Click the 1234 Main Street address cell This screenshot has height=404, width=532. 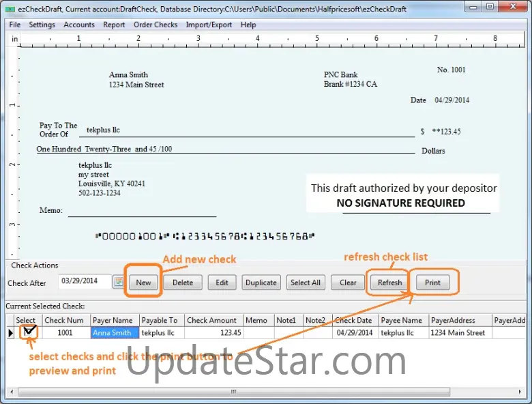(x=460, y=333)
